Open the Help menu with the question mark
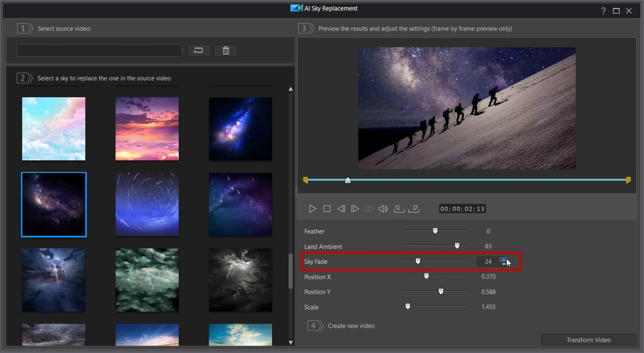 [x=603, y=10]
